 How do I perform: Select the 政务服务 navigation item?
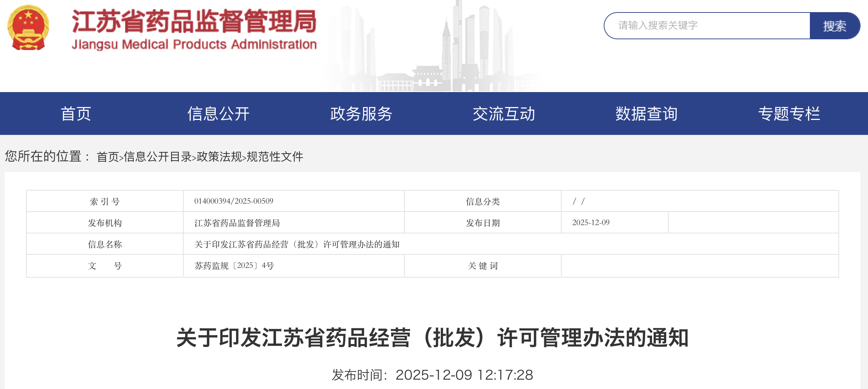[x=361, y=114]
